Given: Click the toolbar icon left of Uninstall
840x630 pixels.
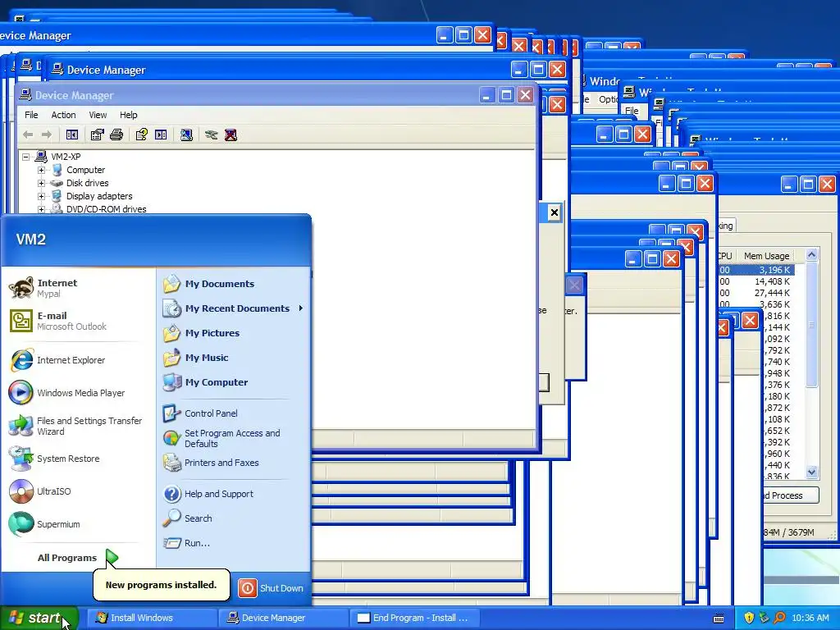Looking at the screenshot, I should pos(211,135).
